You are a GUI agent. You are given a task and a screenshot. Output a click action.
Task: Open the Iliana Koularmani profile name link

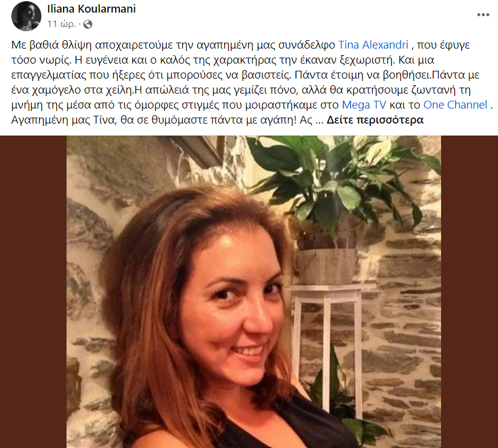[92, 9]
